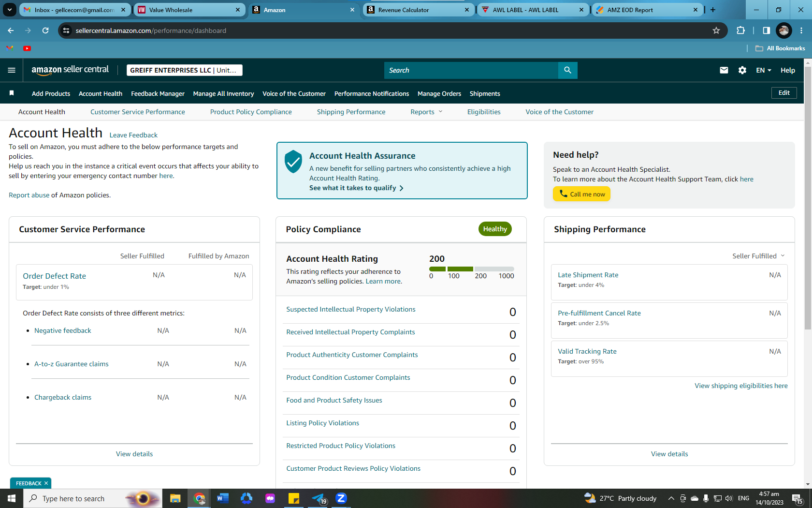812x508 pixels.
Task: Switch to the AMZ EOD Report tab
Action: [647, 10]
